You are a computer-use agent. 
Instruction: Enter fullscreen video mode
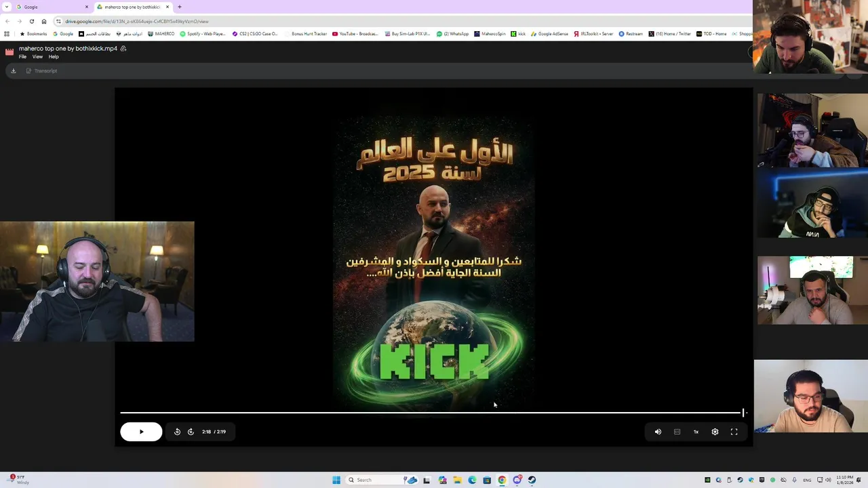point(734,432)
